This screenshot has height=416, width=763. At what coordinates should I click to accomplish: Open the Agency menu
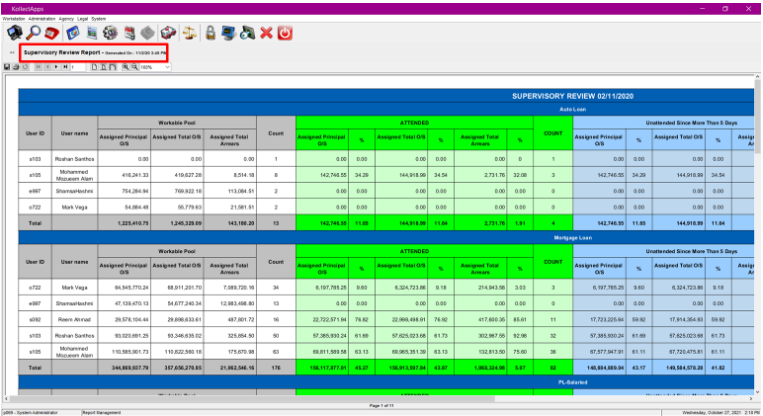66,18
